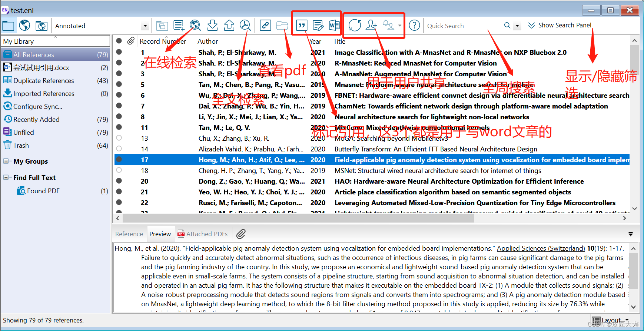Click the Format Bibliography icon
The image size is (644, 331).
click(318, 26)
